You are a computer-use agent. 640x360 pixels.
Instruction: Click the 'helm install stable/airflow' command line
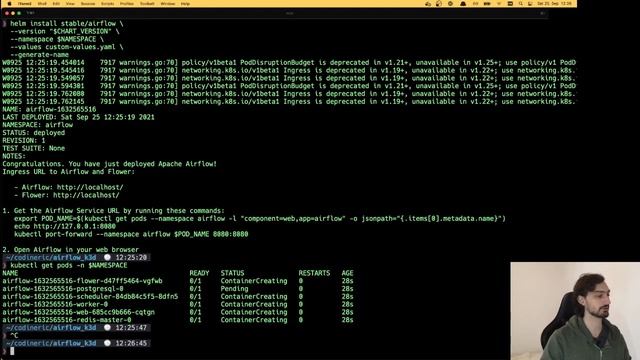pos(67,24)
